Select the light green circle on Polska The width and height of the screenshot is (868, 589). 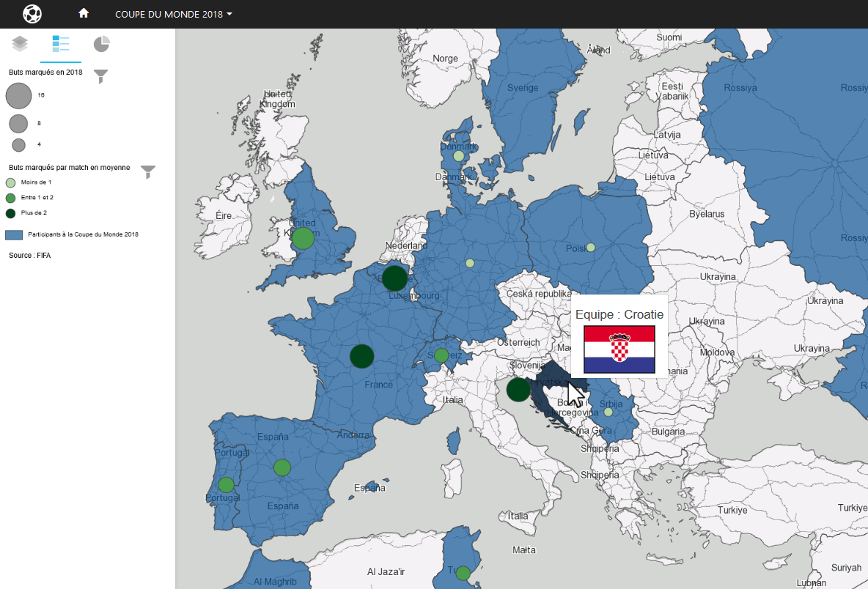(x=590, y=248)
